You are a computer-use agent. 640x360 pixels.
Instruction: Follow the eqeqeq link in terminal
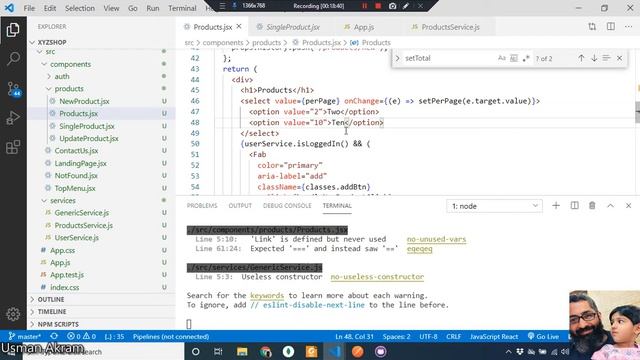pos(419,249)
